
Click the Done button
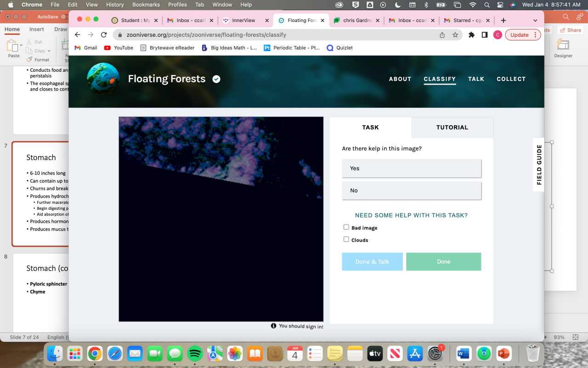[444, 262]
